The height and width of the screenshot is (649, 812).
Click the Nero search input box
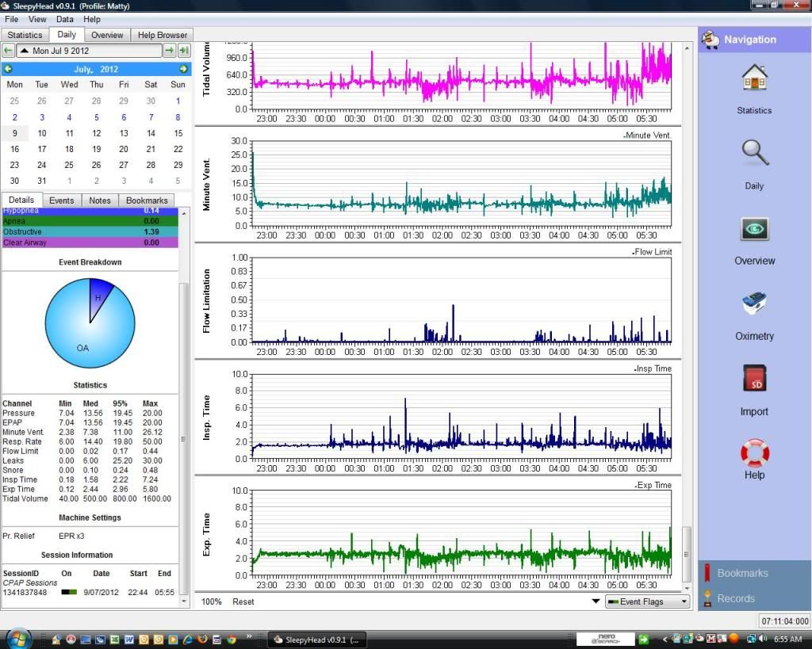[x=605, y=639]
